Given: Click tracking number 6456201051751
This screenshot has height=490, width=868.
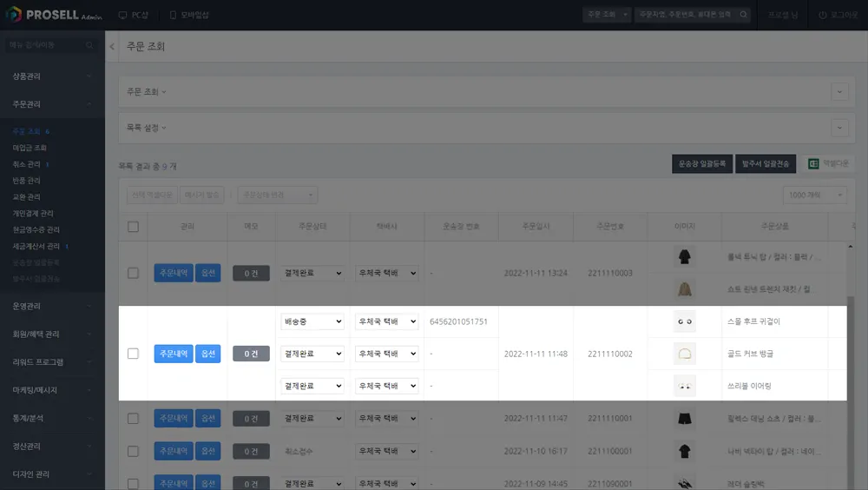Looking at the screenshot, I should click(458, 321).
